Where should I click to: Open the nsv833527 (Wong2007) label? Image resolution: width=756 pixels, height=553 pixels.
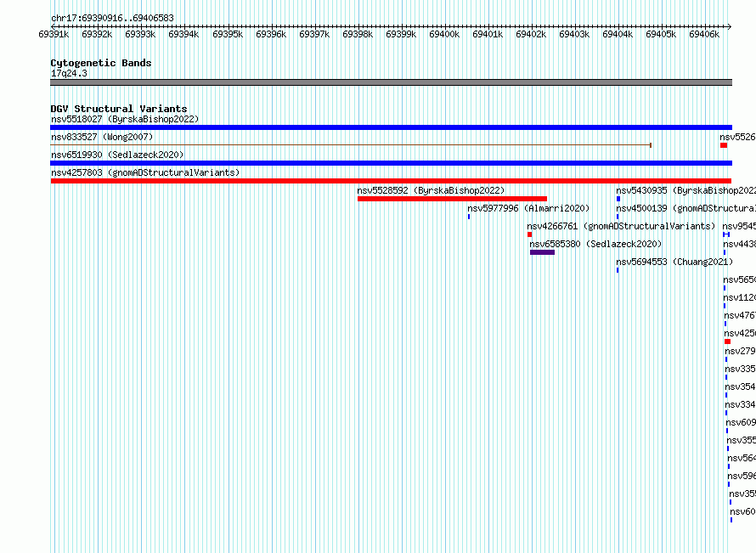pos(102,137)
